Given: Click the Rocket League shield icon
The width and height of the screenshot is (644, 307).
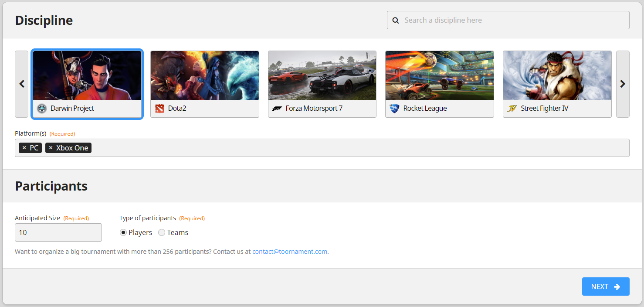Looking at the screenshot, I should (394, 109).
